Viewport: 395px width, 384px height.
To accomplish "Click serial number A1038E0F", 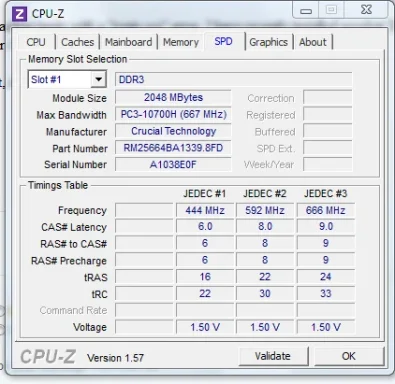I will [x=173, y=164].
